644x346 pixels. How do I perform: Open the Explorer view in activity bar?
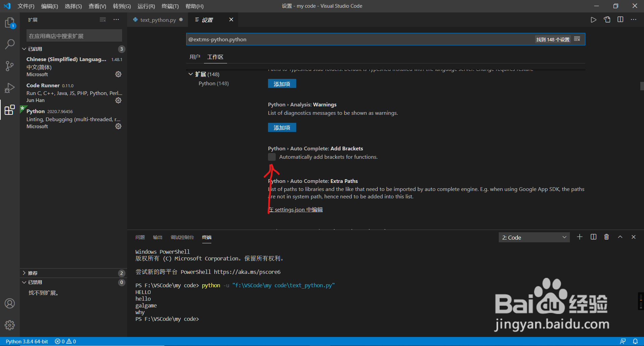click(x=10, y=23)
